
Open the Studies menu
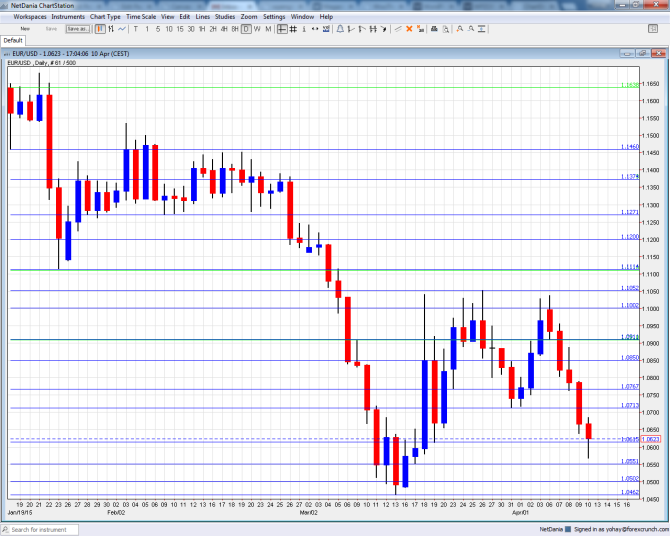click(225, 17)
